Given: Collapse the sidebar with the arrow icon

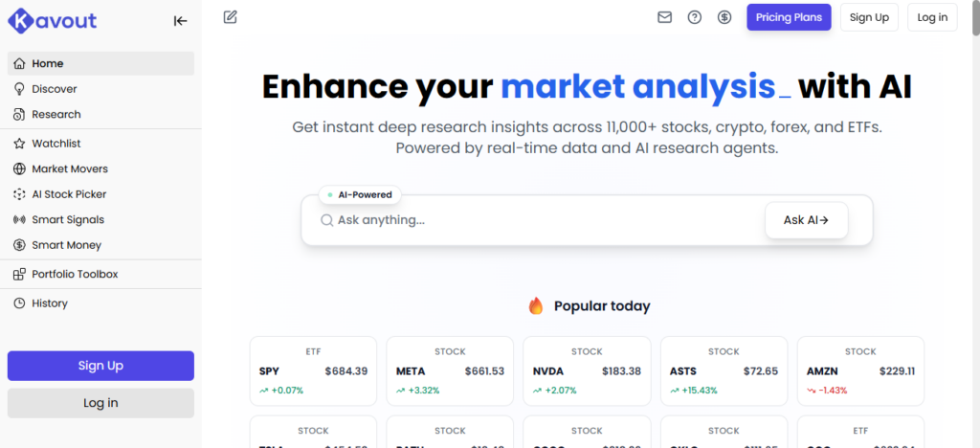Looking at the screenshot, I should pos(180,20).
